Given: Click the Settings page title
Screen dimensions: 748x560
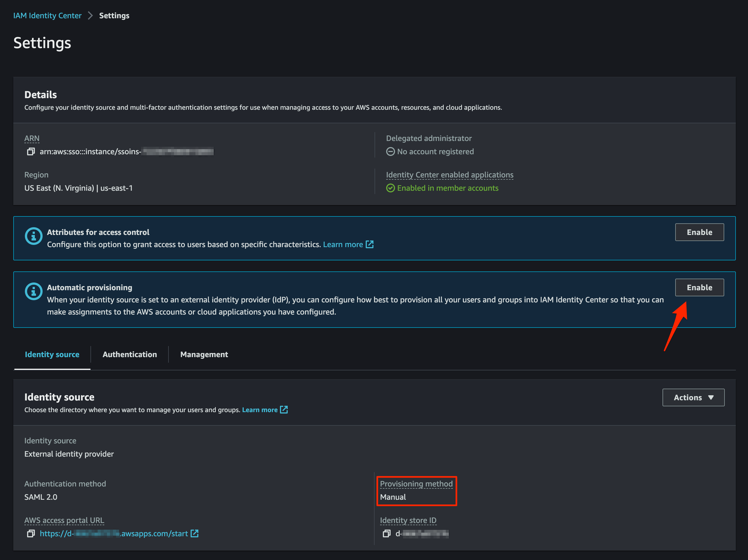Looking at the screenshot, I should pos(42,43).
